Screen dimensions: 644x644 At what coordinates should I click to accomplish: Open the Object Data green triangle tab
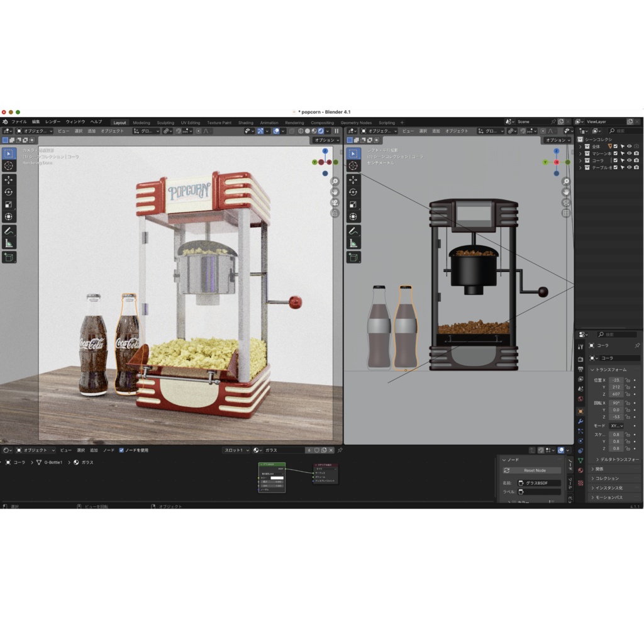(x=580, y=461)
